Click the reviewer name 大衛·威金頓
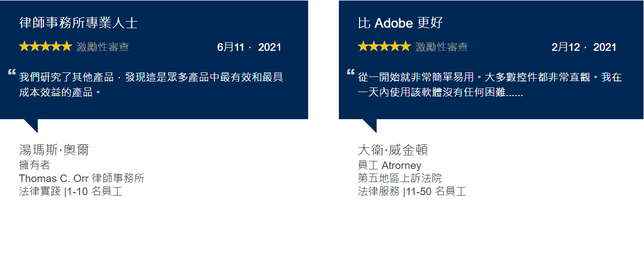 tap(393, 150)
